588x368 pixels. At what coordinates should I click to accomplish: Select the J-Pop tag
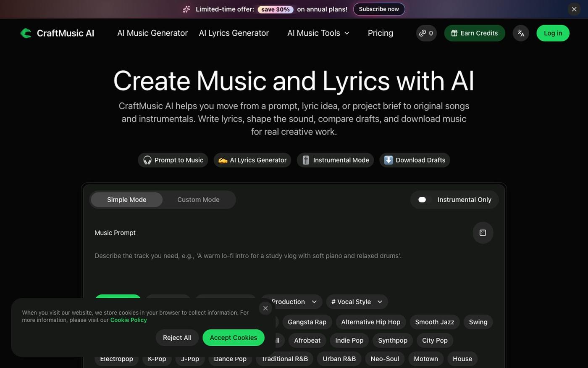tap(190, 359)
